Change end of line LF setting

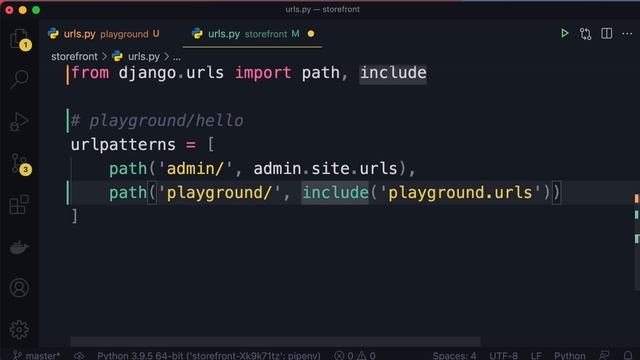pyautogui.click(x=536, y=356)
